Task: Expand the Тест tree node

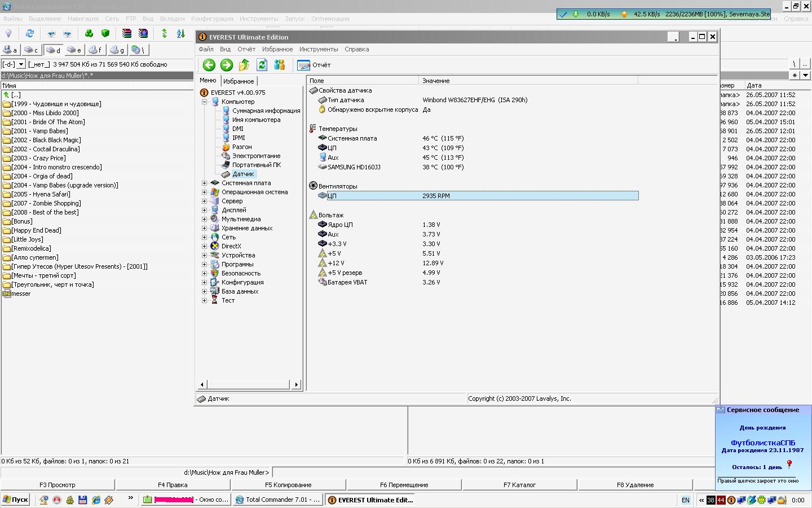Action: click(204, 300)
